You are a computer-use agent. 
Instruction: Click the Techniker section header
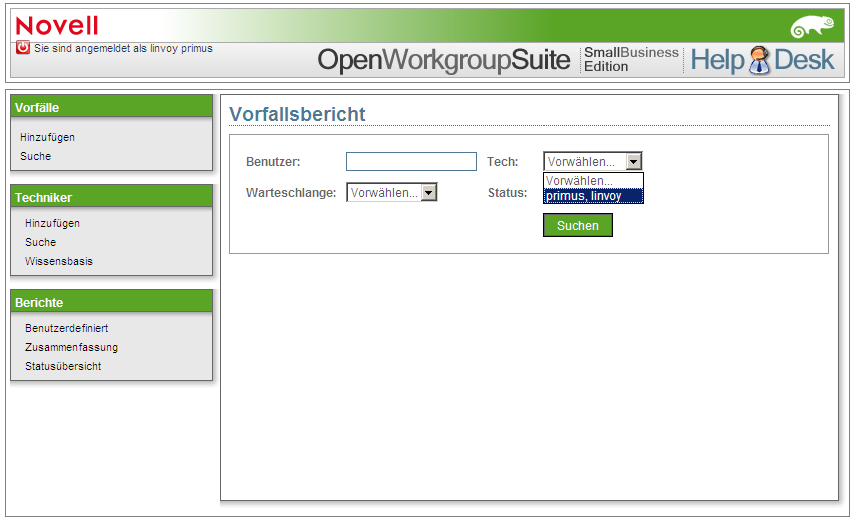point(111,197)
